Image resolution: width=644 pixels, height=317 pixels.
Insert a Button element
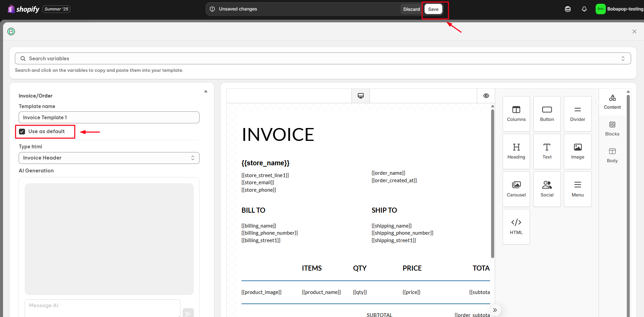click(547, 114)
